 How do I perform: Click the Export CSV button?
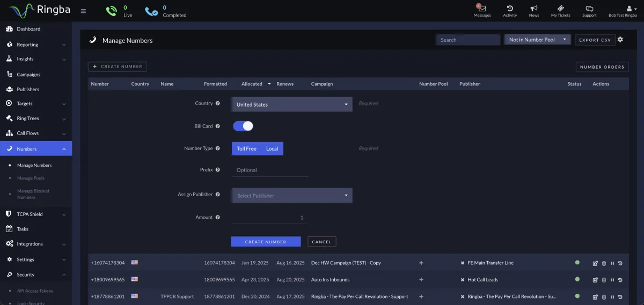pos(595,40)
